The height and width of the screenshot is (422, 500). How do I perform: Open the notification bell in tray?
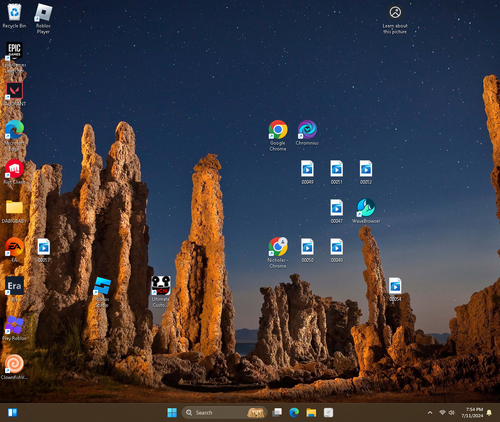click(489, 413)
